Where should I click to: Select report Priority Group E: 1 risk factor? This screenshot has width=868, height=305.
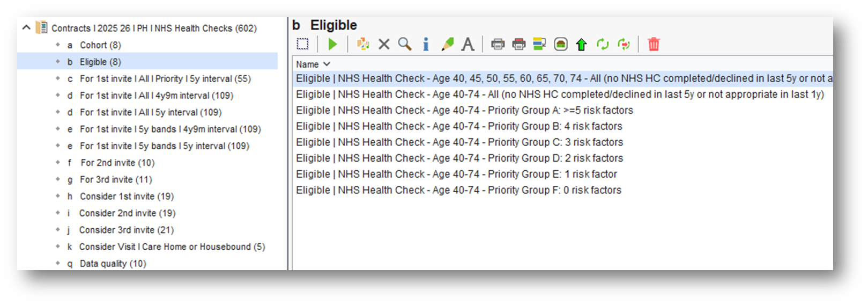point(456,174)
